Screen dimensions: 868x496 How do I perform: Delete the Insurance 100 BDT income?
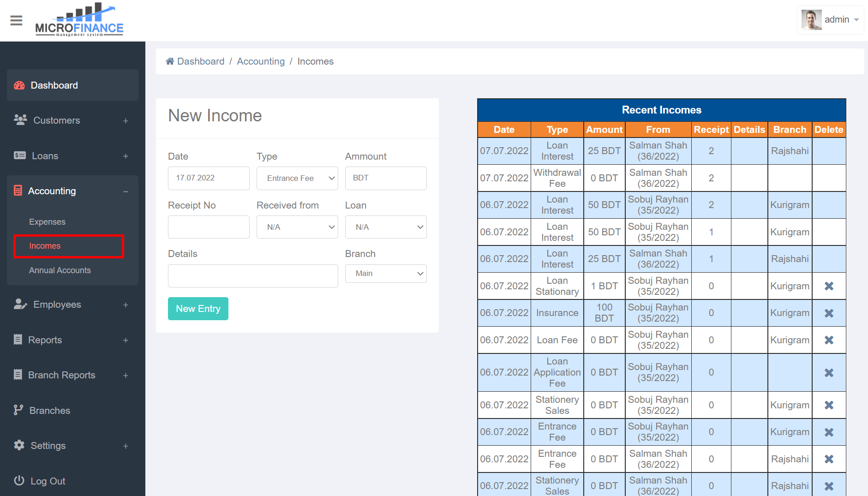[829, 313]
